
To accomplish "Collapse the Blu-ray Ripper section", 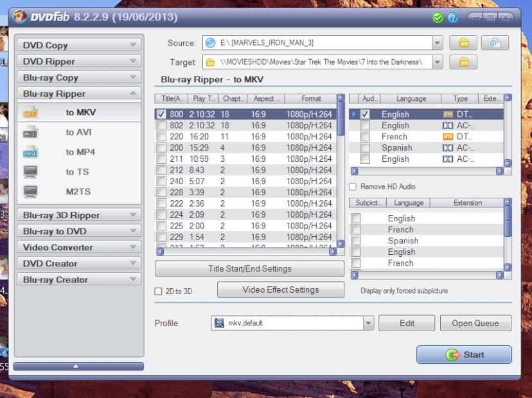I will [x=79, y=94].
